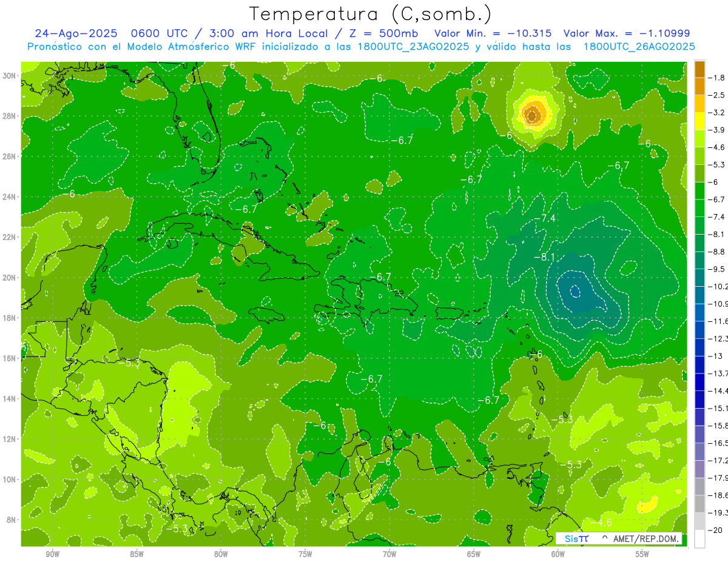728x562 pixels.
Task: Click the -9.5 value on the colorbar
Action: click(716, 269)
